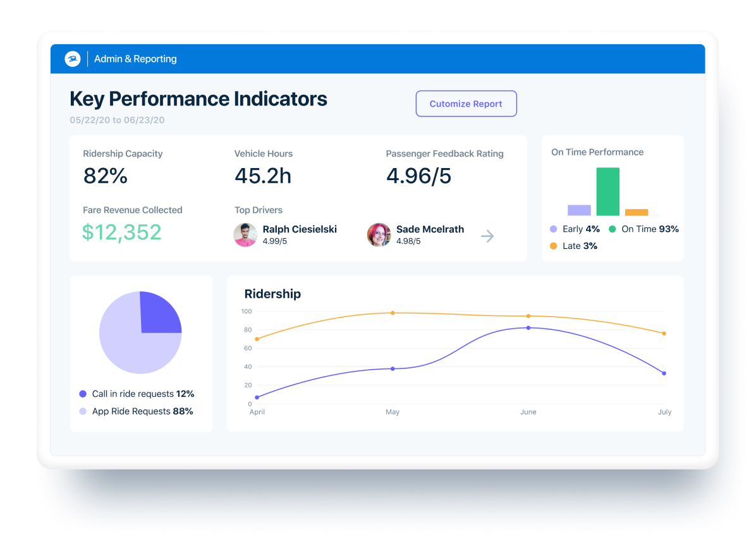
Task: Click Ralph Ciesielski's 4.99/5 rating
Action: (x=275, y=241)
